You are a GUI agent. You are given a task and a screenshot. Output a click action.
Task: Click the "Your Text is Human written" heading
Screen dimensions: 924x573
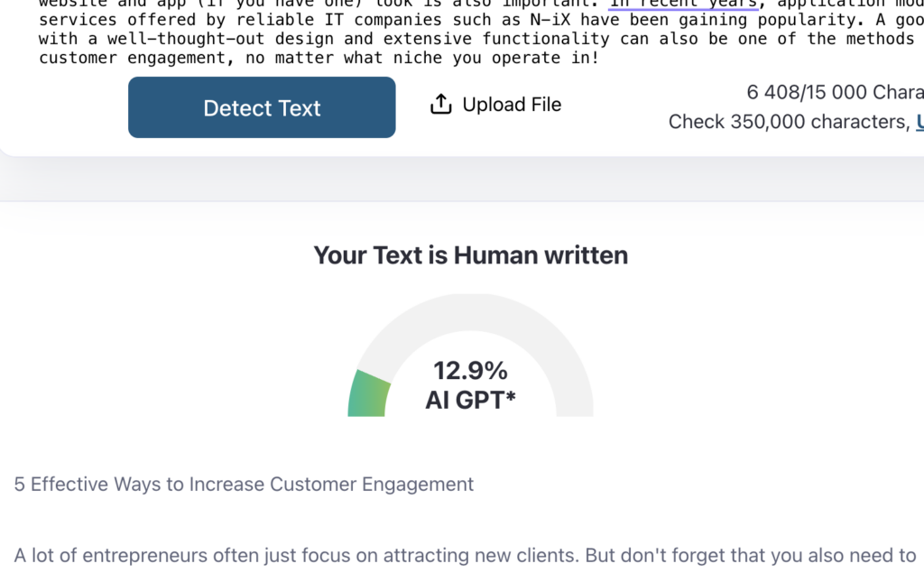pos(470,255)
